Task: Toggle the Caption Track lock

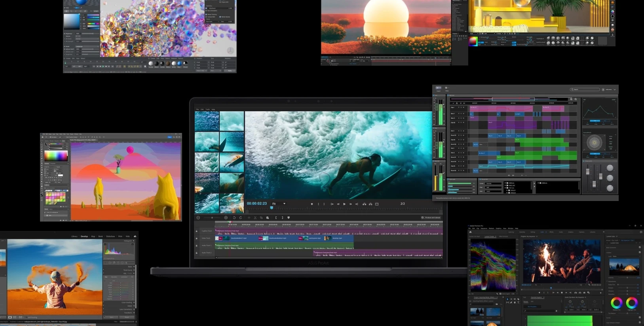Action: point(196,231)
